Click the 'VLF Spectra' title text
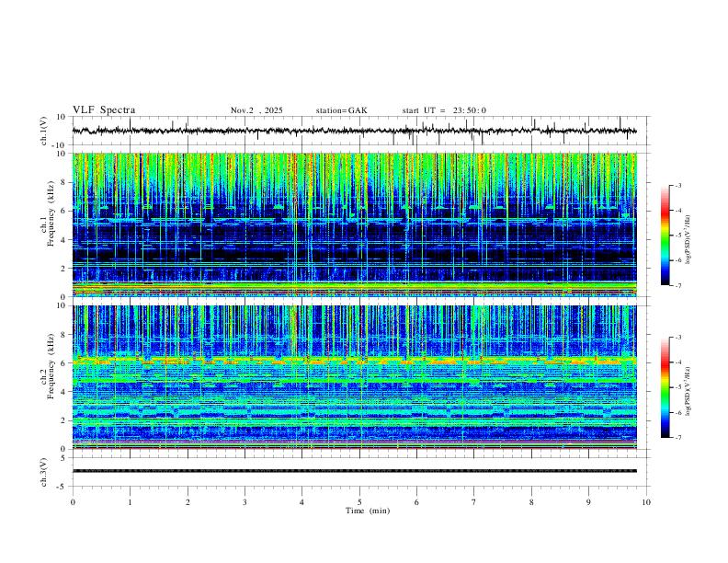 (104, 110)
